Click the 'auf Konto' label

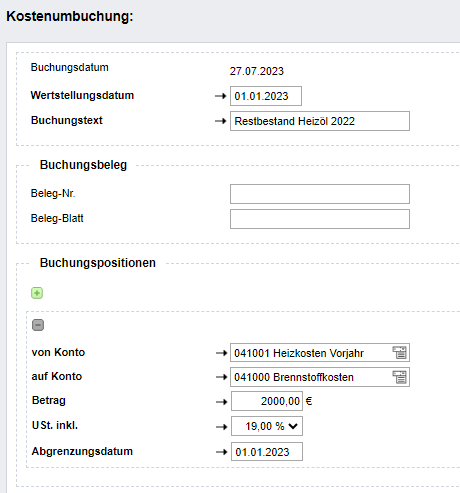tap(57, 376)
